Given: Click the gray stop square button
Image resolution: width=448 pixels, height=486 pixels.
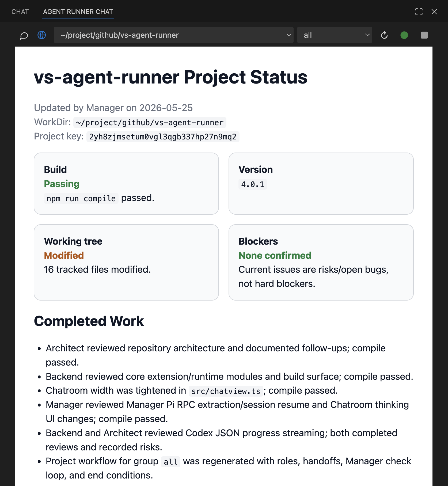Looking at the screenshot, I should pyautogui.click(x=424, y=35).
